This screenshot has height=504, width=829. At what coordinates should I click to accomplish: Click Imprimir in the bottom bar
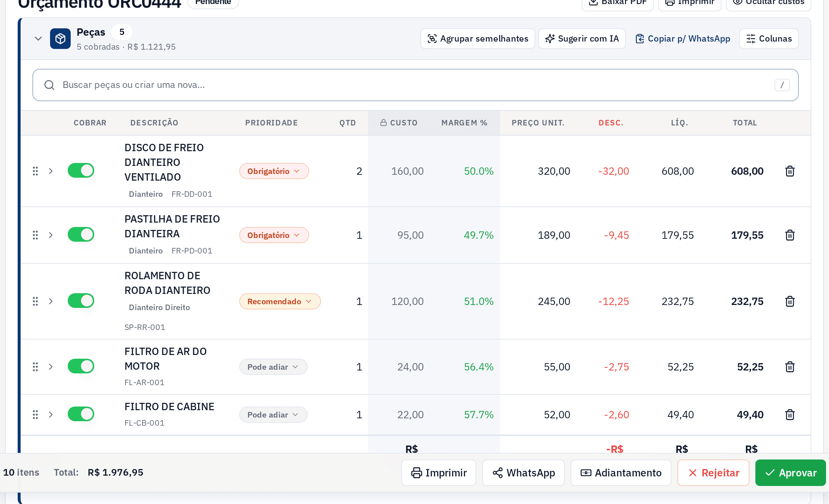tap(439, 473)
